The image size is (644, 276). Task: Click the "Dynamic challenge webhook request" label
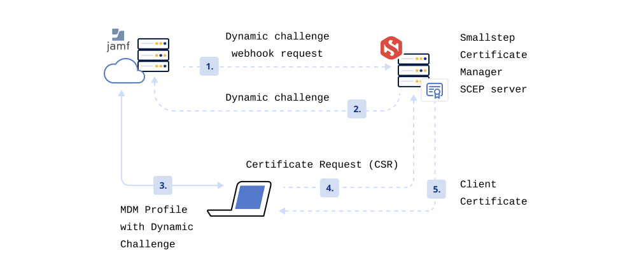tap(277, 45)
